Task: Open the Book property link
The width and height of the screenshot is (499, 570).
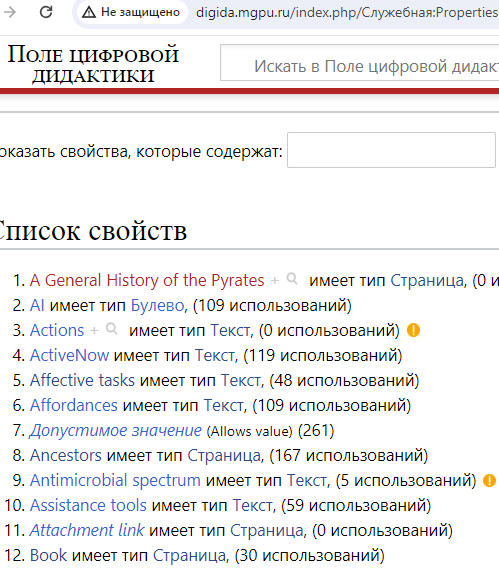Action: (48, 555)
